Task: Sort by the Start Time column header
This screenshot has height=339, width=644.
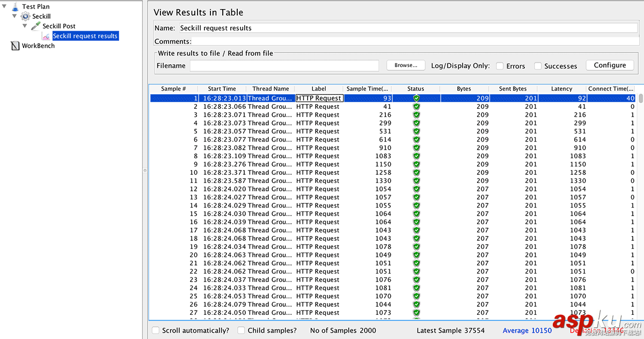Action: [x=222, y=89]
